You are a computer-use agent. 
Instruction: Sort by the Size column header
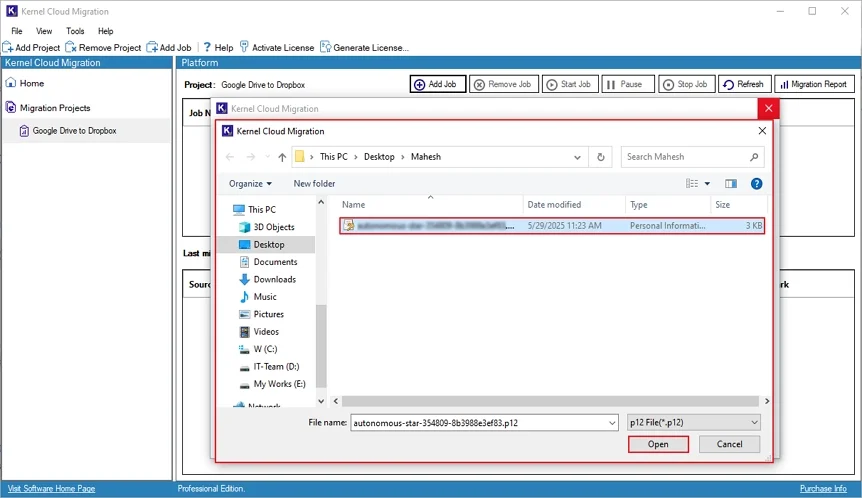pos(738,204)
